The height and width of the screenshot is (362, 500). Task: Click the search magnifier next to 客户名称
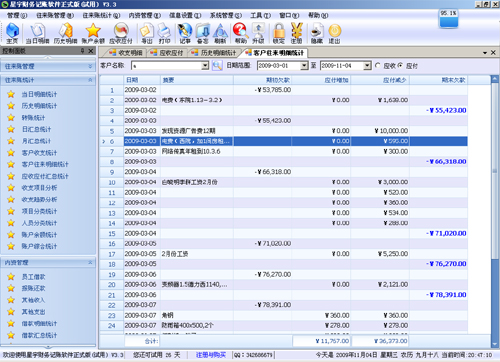[x=217, y=65]
